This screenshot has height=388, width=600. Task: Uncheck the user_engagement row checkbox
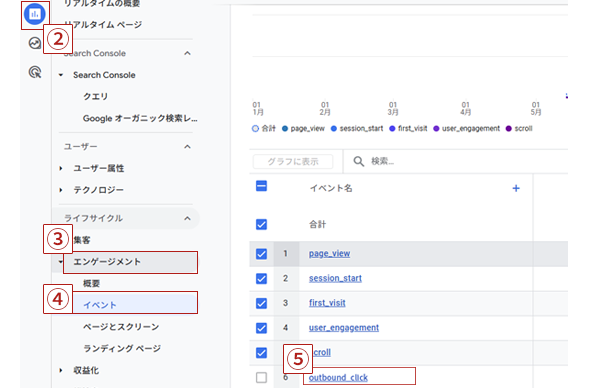pos(261,328)
